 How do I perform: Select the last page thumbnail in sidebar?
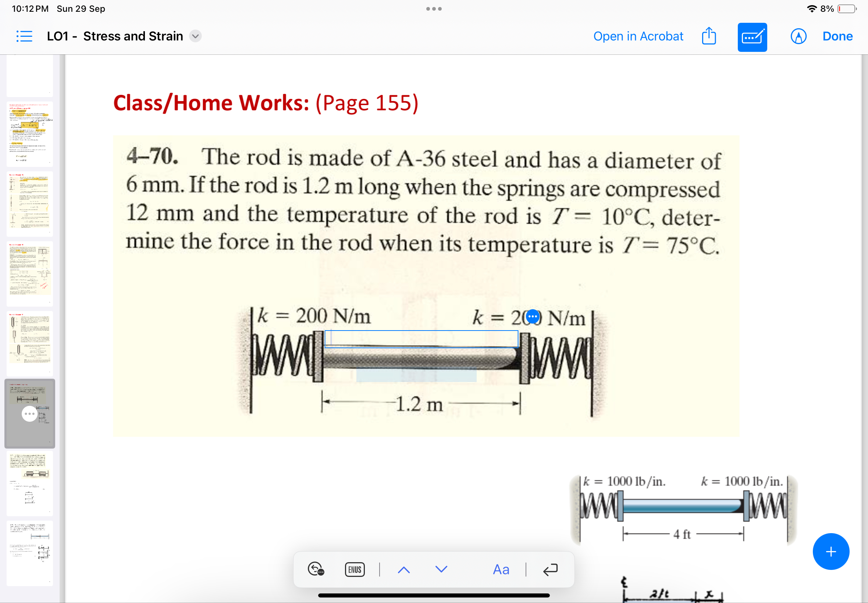coord(29,553)
